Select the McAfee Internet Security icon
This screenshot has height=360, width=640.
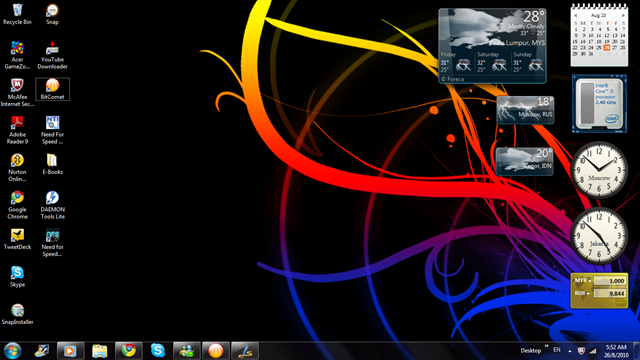point(17,93)
